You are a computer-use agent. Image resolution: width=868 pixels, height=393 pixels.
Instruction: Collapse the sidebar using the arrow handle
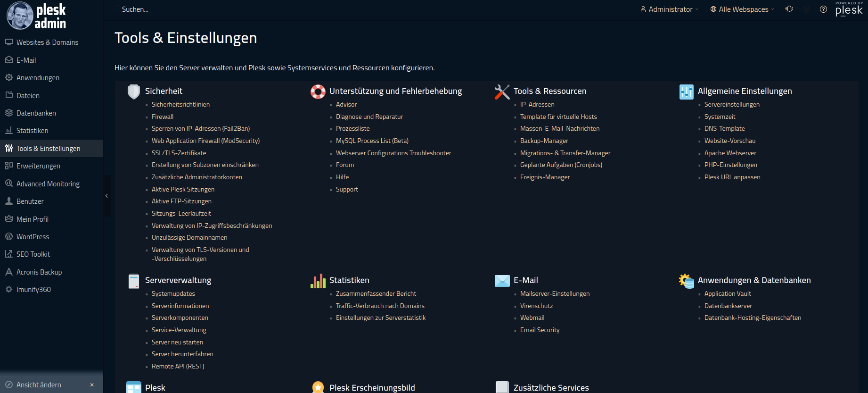[x=106, y=196]
